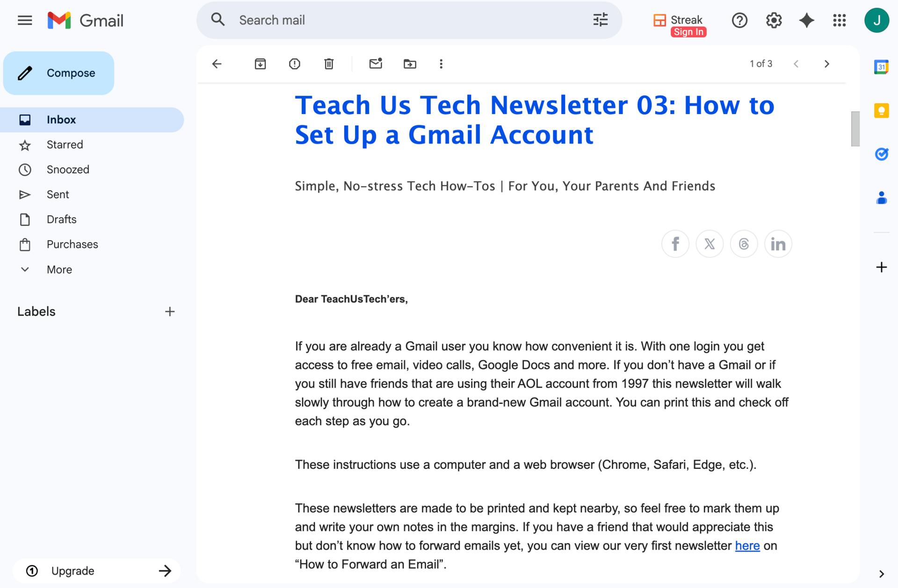Delete the email with trash icon
Image resolution: width=898 pixels, height=588 pixels.
329,64
